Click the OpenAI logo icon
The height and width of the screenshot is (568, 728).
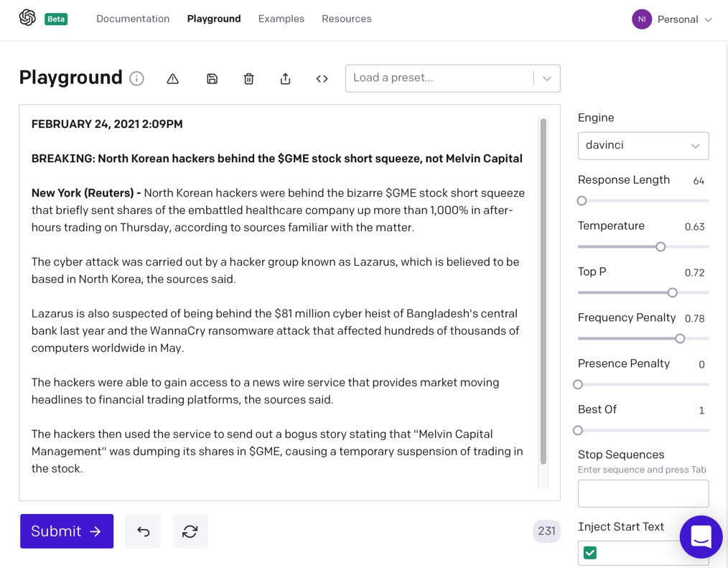tap(27, 18)
